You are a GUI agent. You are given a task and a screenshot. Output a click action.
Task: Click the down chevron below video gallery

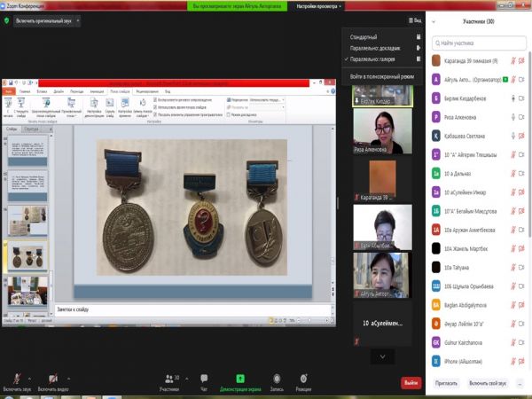pos(382,356)
